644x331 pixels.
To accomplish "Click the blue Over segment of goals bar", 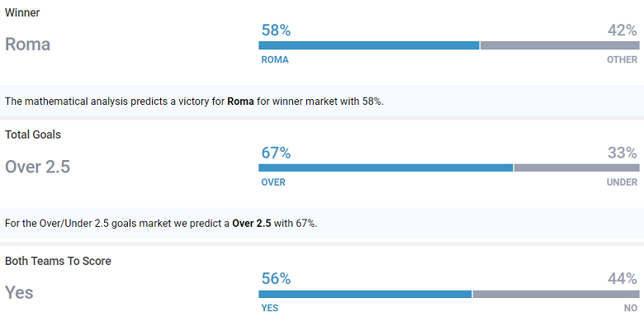I will pos(386,168).
